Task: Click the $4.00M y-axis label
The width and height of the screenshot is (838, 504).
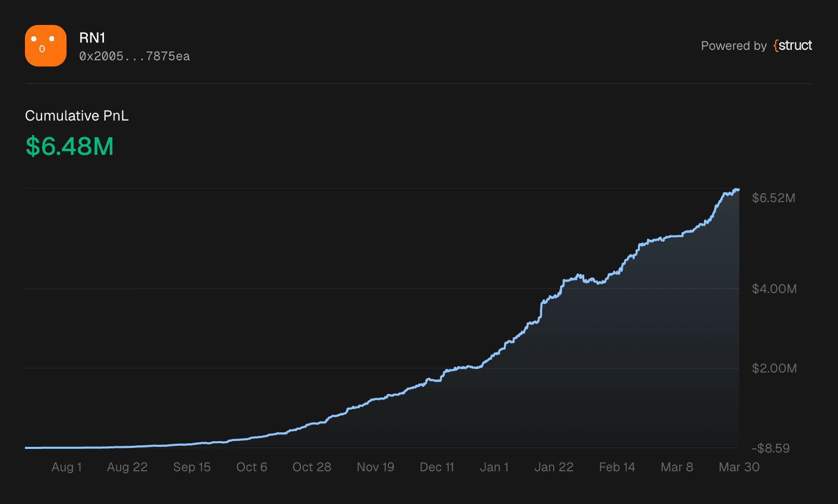Action: click(x=774, y=289)
